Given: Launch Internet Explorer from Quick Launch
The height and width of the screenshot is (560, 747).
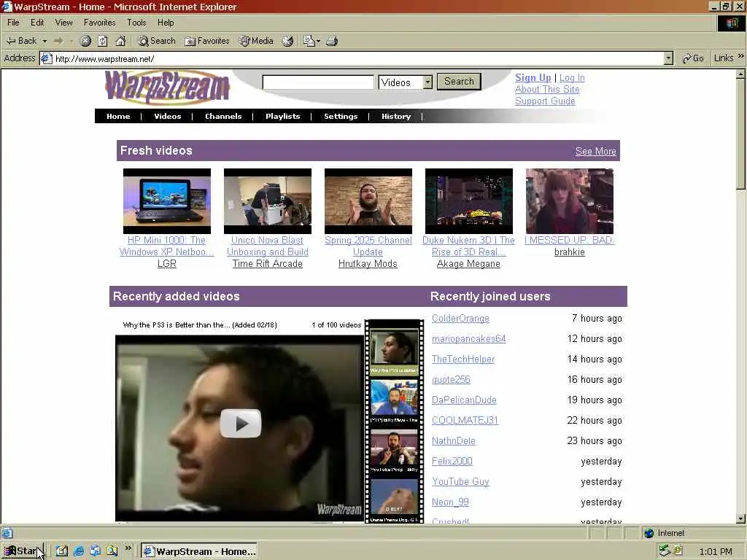Looking at the screenshot, I should pyautogui.click(x=79, y=551).
